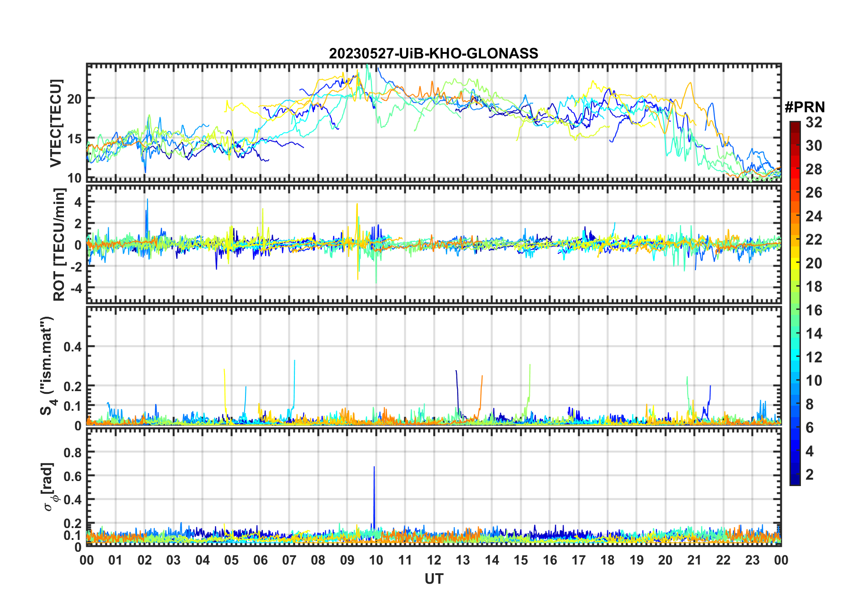This screenshot has width=868, height=607.
Task: Click VTEC axis tick label 15
Action: 75,139
